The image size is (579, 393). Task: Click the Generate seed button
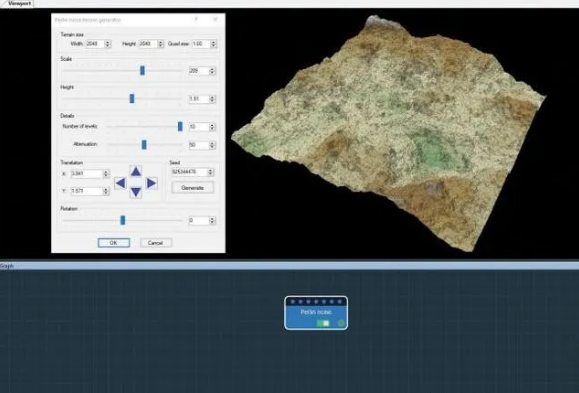(193, 188)
